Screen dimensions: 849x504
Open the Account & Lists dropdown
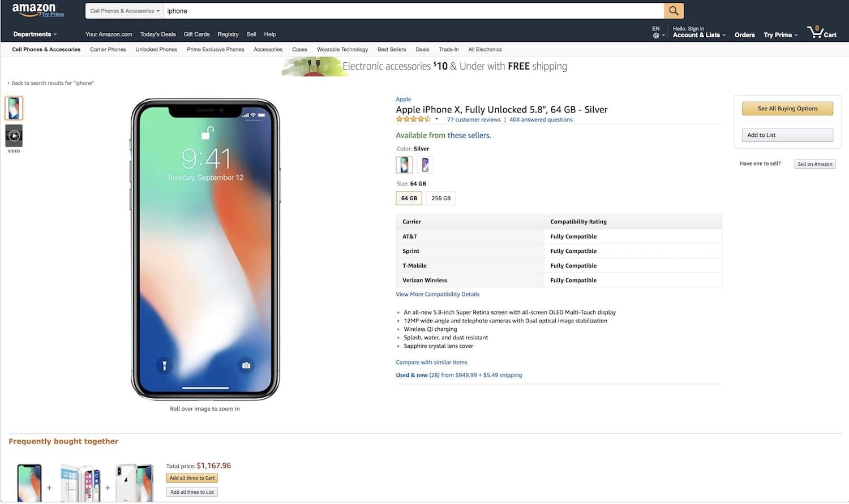click(x=697, y=35)
